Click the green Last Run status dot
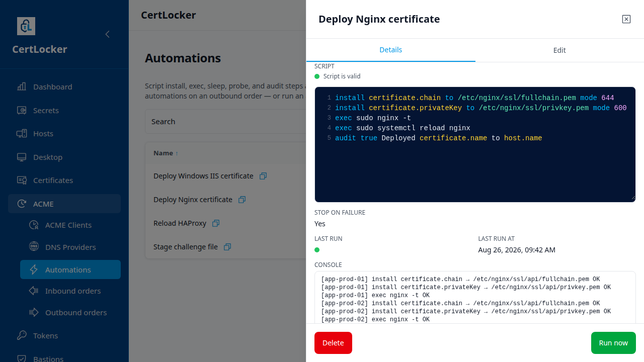 pos(317,250)
